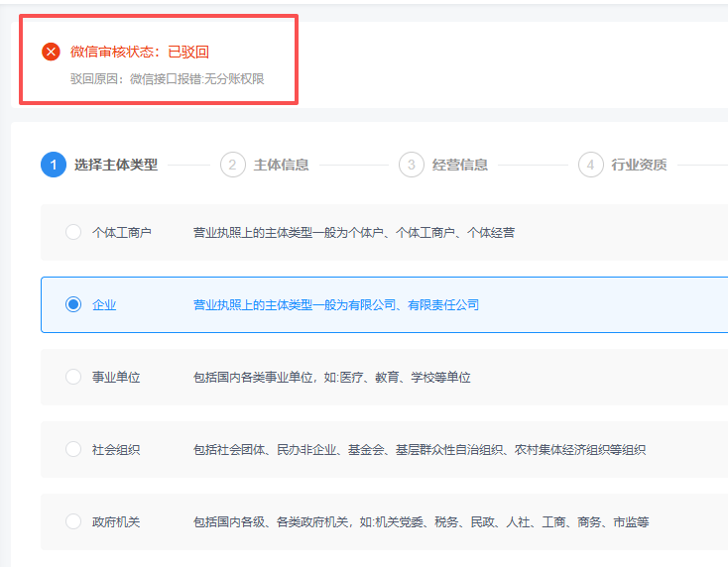Go to the 经营信息 step
This screenshot has height=567, width=728.
click(x=459, y=165)
